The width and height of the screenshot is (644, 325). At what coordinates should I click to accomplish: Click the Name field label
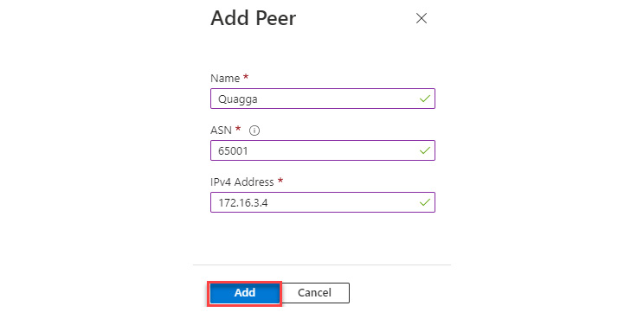(225, 79)
